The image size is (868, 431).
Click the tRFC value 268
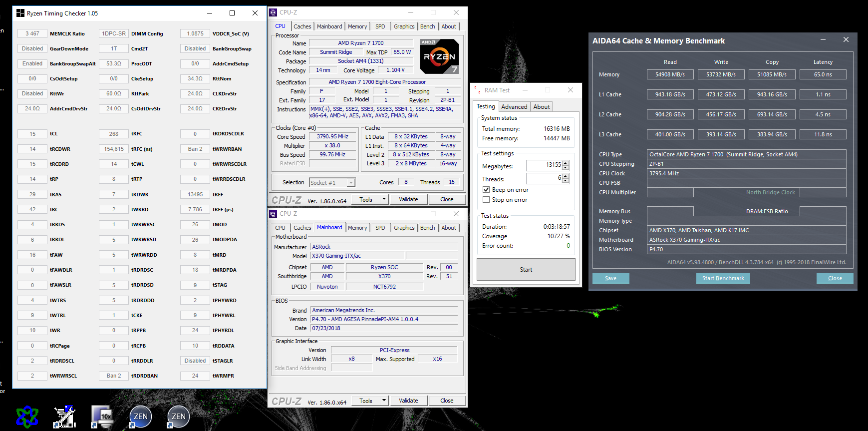coord(114,134)
